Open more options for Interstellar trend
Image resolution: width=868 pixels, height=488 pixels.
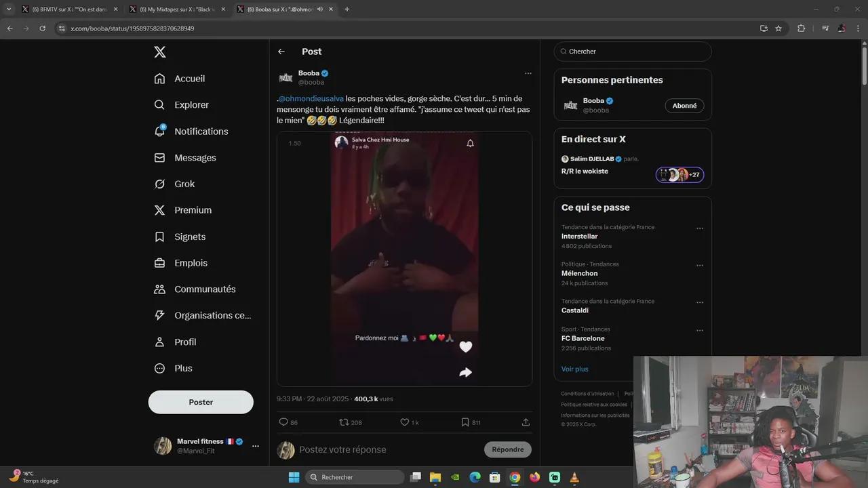coord(700,228)
